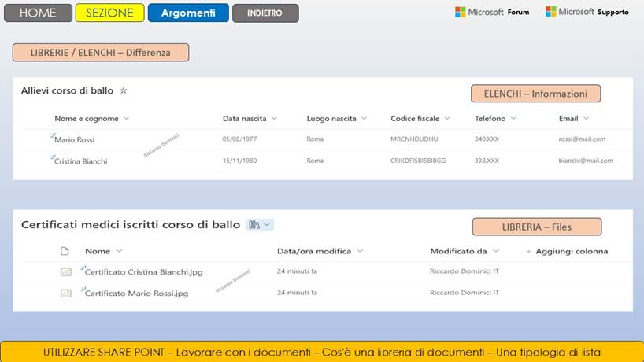Favorite the Allievi corso di ballo list star
Screen dimensions: 644x362
(x=124, y=90)
